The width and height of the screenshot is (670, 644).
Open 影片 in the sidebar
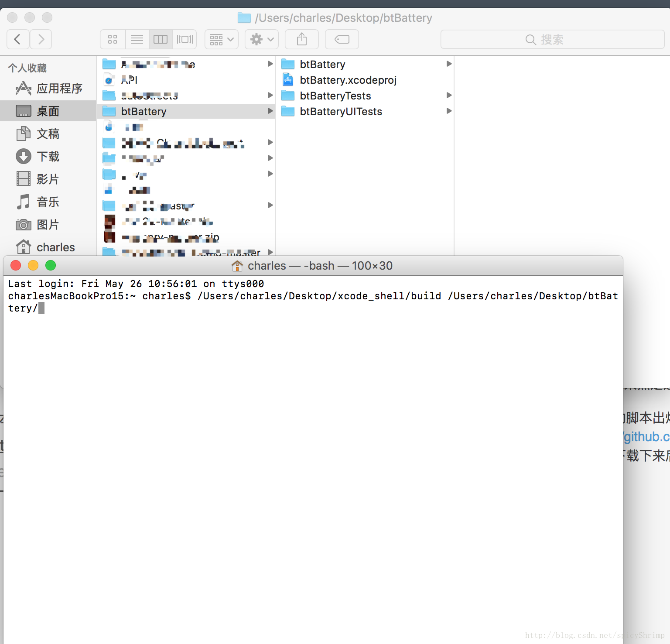(x=48, y=179)
